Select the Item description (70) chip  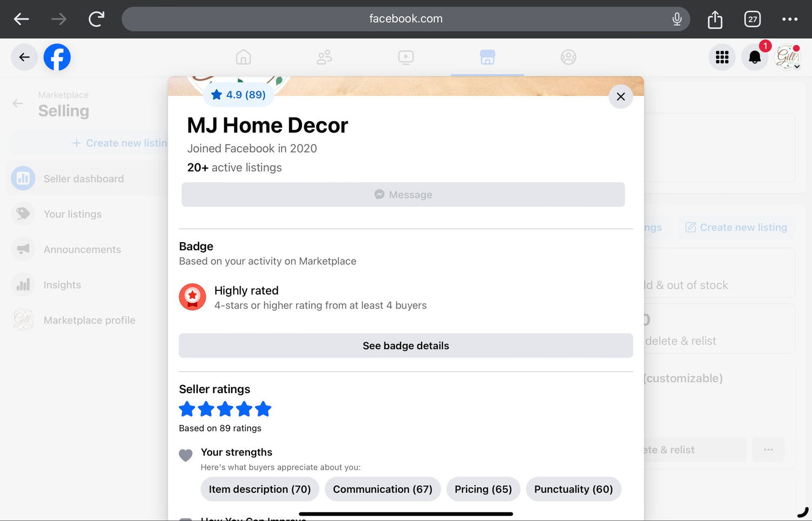click(x=260, y=489)
